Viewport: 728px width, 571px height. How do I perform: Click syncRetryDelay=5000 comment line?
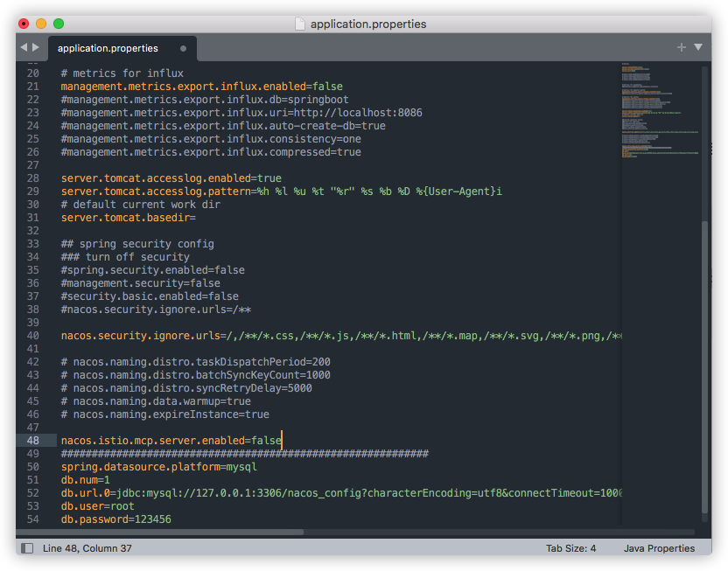coord(186,387)
